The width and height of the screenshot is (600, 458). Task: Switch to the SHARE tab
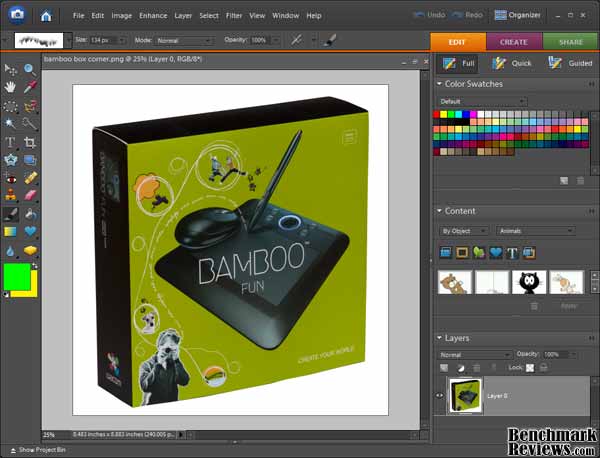(571, 42)
